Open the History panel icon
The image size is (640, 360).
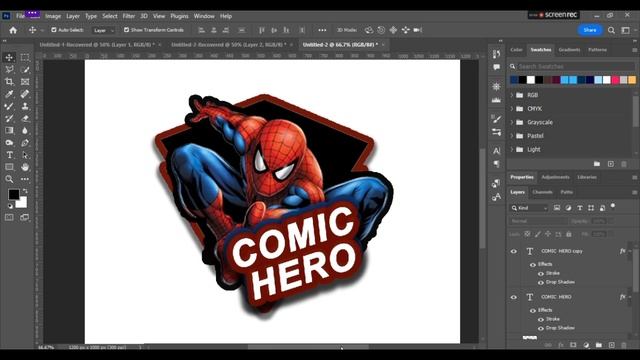point(496,54)
